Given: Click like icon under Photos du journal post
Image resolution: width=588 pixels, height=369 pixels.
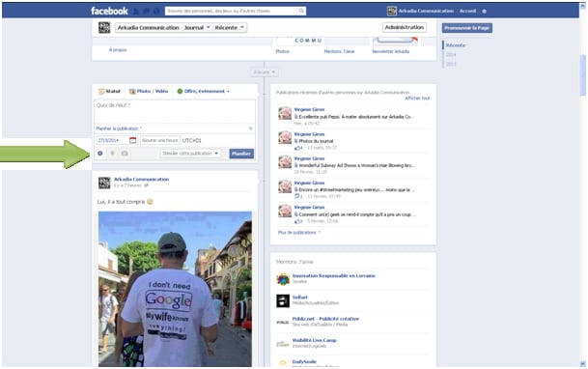Looking at the screenshot, I should (x=297, y=148).
